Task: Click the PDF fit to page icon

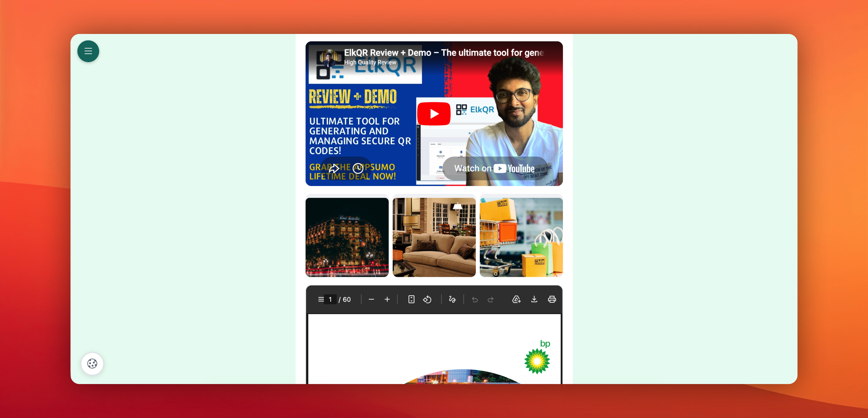Action: coord(411,299)
